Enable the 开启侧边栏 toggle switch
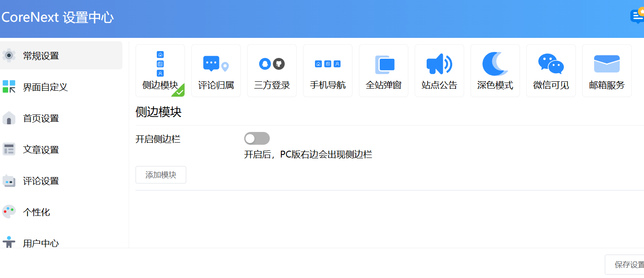Image resolution: width=644 pixels, height=278 pixels. (257, 138)
